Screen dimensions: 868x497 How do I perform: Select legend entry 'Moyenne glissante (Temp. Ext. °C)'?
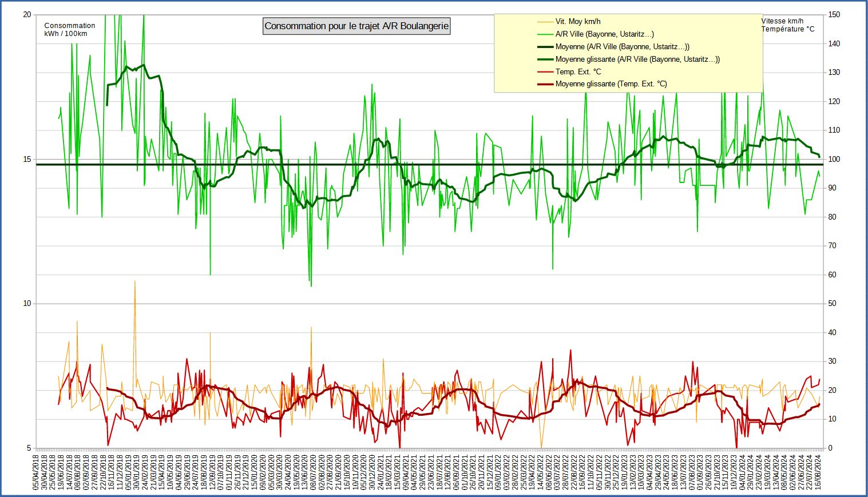(x=611, y=84)
